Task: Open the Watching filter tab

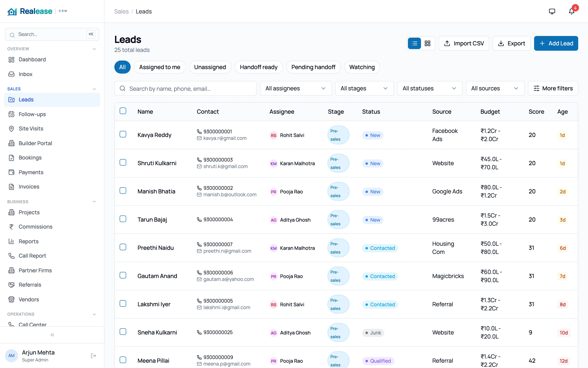Action: 362,67
